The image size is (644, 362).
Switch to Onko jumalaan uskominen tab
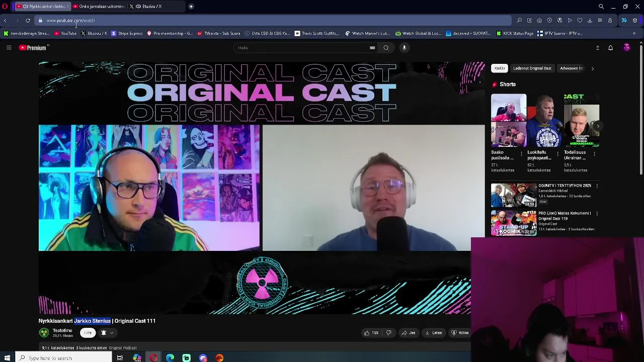(99, 7)
